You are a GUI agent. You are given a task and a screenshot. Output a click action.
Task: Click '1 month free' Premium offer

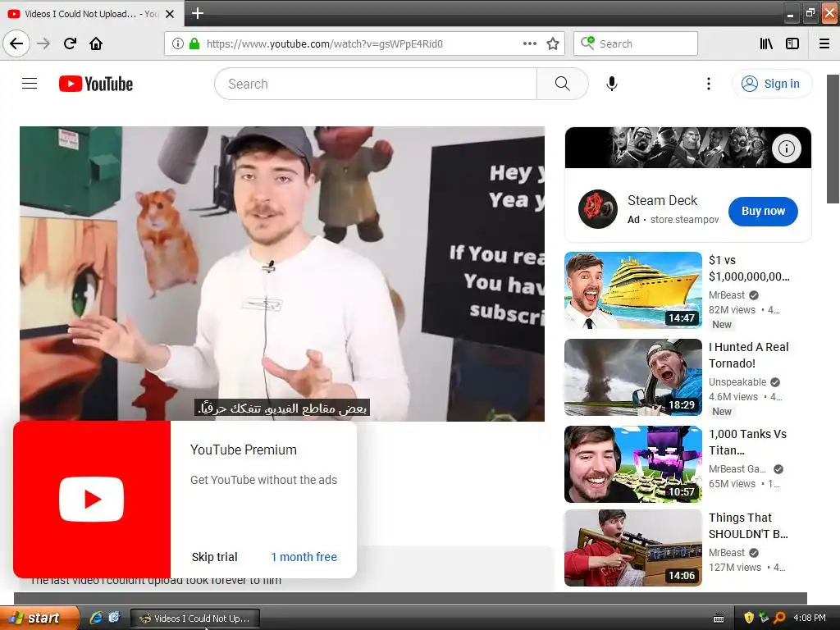tap(304, 557)
